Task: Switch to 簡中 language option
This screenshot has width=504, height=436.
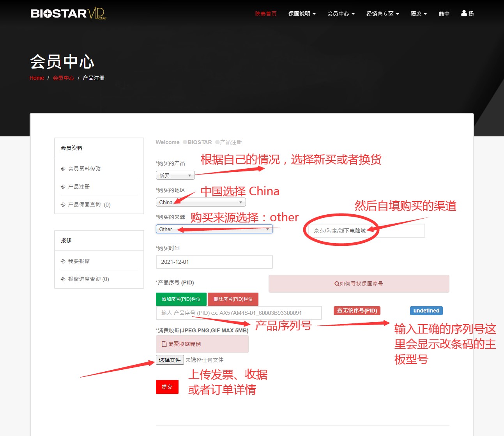Action: 444,13
